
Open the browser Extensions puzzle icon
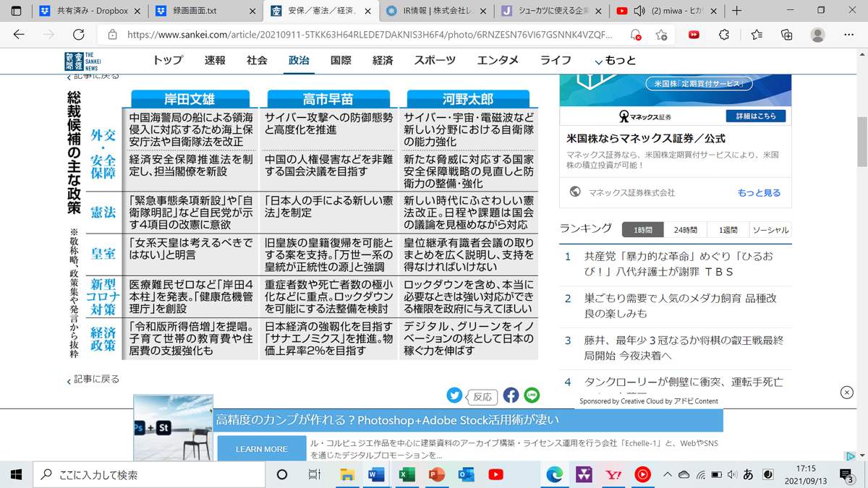[x=723, y=34]
